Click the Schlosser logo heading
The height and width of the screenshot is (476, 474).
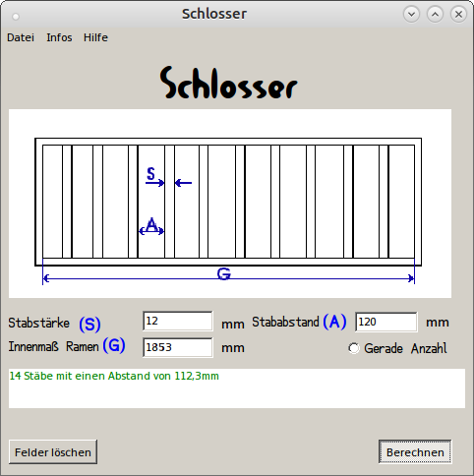click(229, 83)
